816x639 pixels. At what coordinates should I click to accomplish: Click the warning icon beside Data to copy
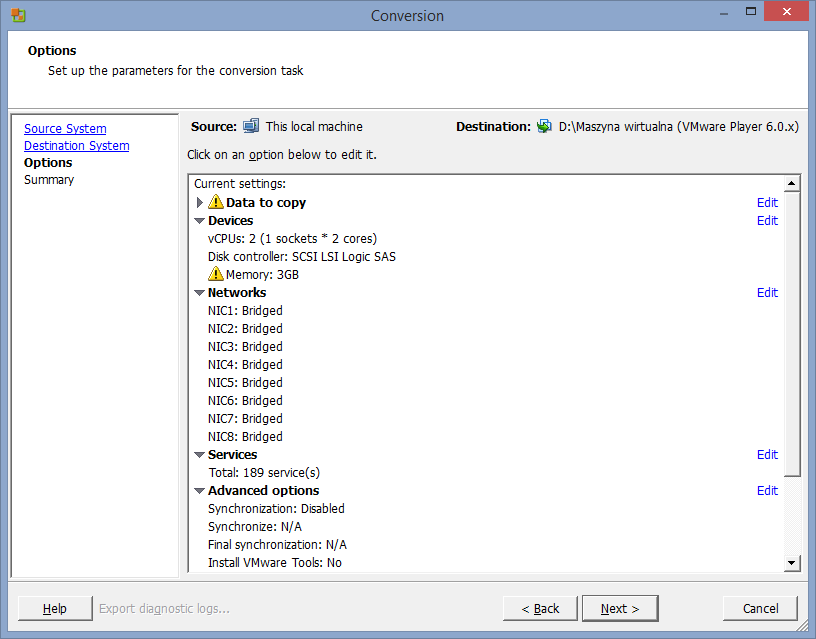point(215,203)
